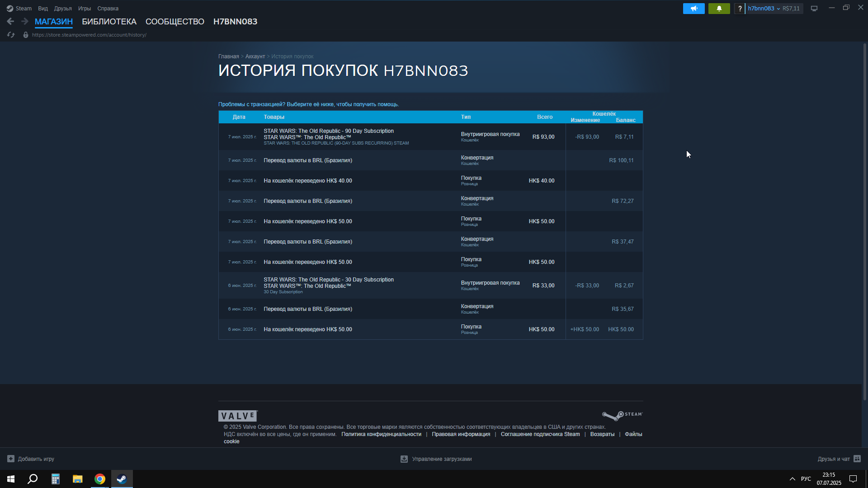The width and height of the screenshot is (868, 488).
Task: Open the Вид menu
Action: tap(43, 9)
